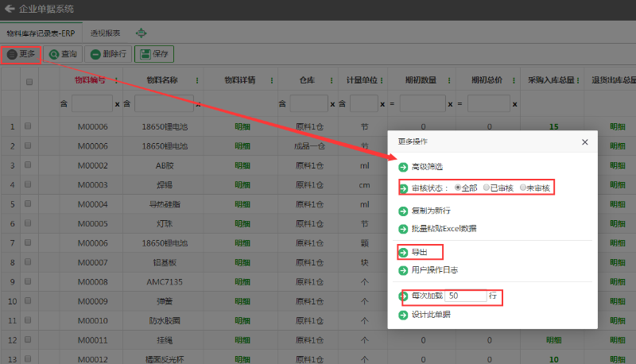Click the 防水胶圈 material name cell
The width and height of the screenshot is (636, 364).
[x=165, y=320]
